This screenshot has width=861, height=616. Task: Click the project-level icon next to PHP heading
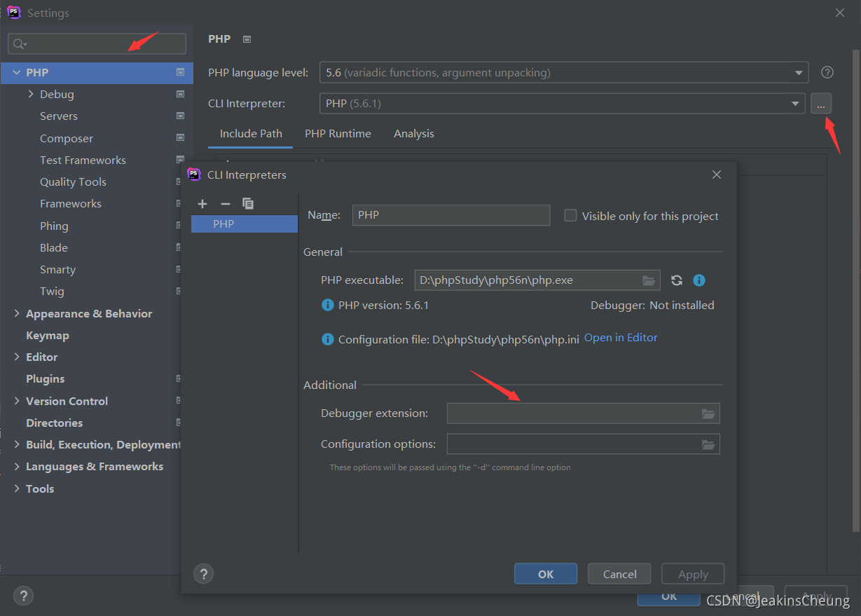(x=247, y=39)
